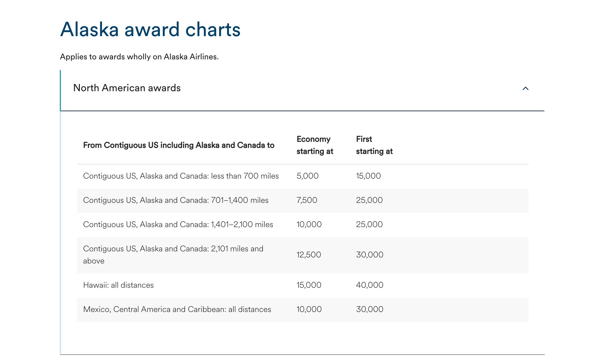
Task: Click 30,000 First value in Mexico row
Action: point(370,309)
